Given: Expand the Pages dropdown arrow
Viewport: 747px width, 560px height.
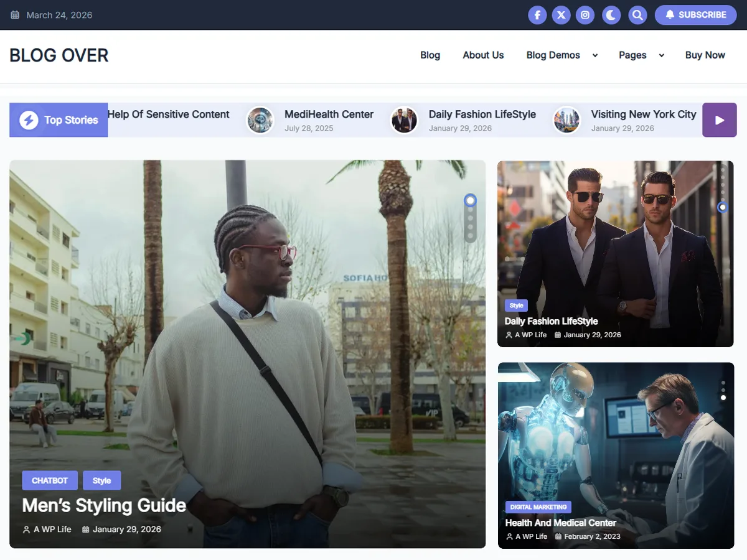Looking at the screenshot, I should [661, 55].
